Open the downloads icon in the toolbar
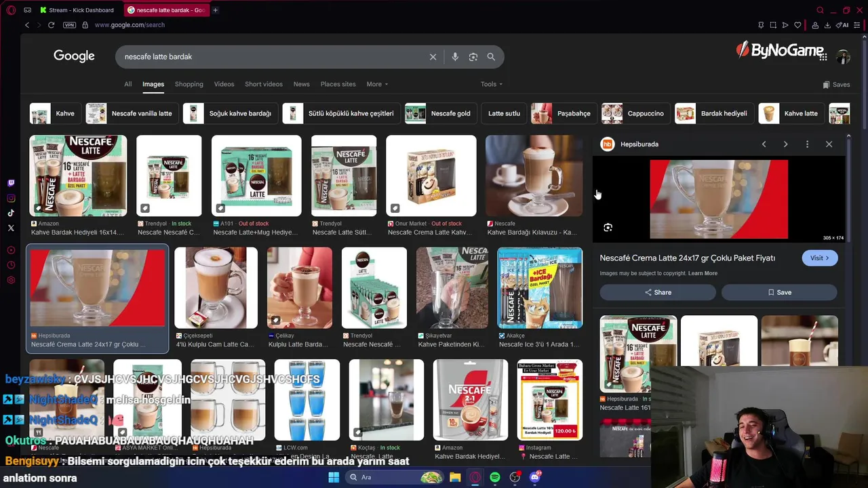This screenshot has height=488, width=868. (827, 25)
